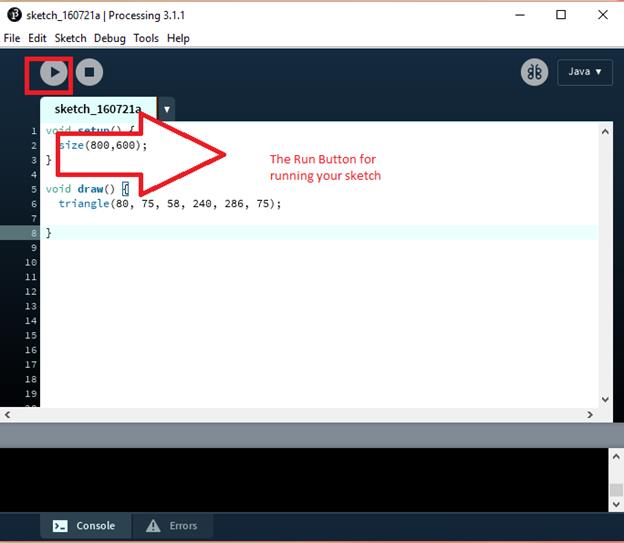Open the Help menu

(178, 39)
